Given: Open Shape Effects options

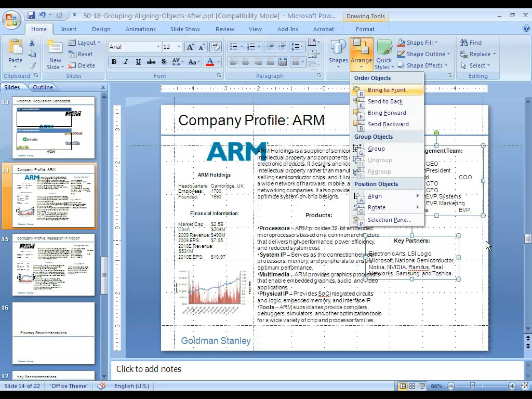Looking at the screenshot, I should pos(422,65).
